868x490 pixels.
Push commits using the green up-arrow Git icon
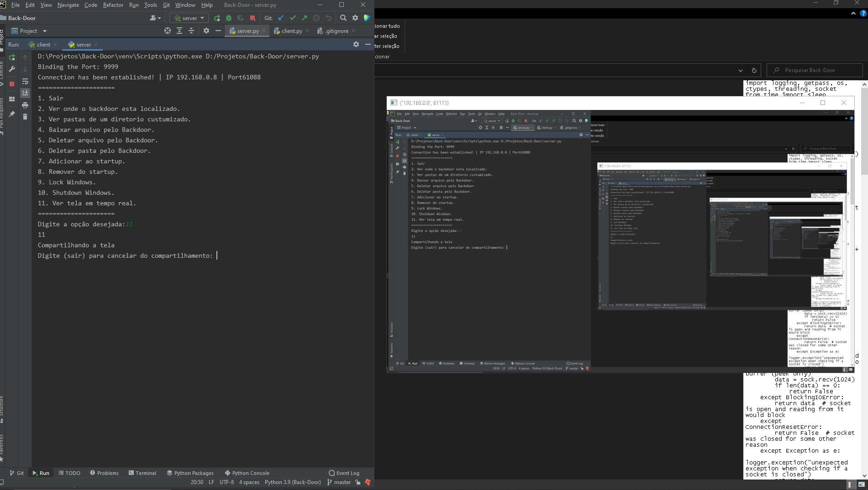click(304, 18)
